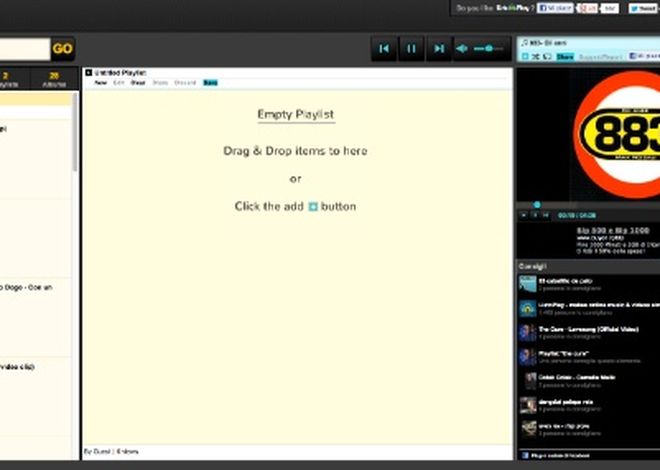Adjust the volume slider knob
Image resolution: width=660 pixels, height=470 pixels.
(x=489, y=49)
